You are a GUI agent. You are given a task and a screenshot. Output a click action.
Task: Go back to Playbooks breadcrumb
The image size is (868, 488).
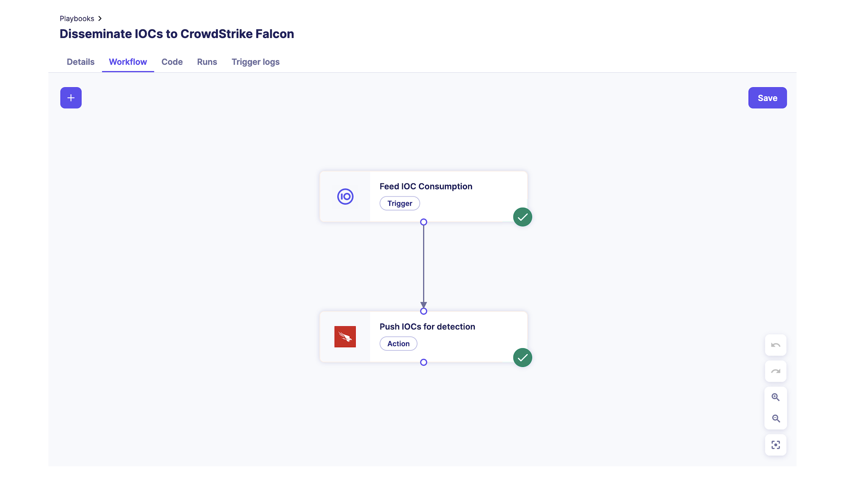coord(77,19)
